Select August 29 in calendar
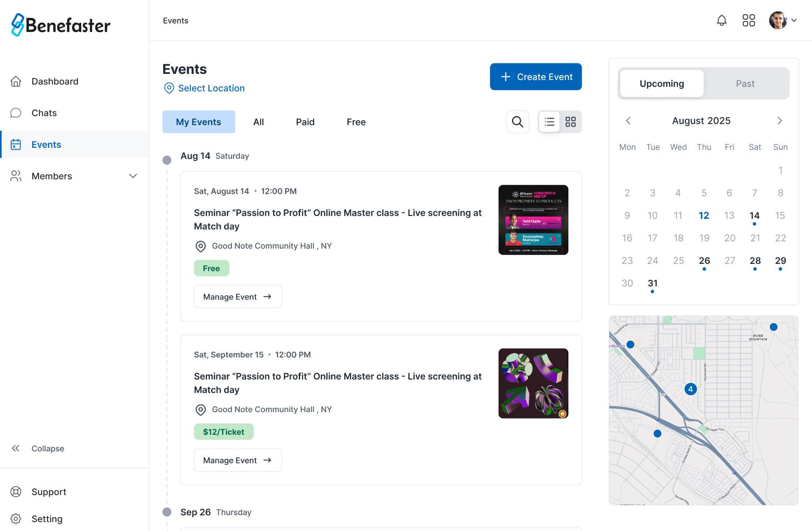The image size is (812, 531). (780, 261)
